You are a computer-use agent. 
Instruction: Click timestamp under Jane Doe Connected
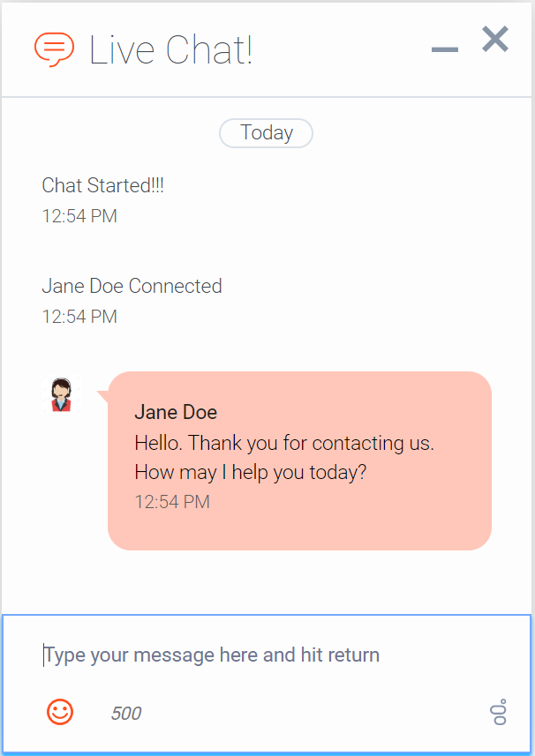click(79, 317)
